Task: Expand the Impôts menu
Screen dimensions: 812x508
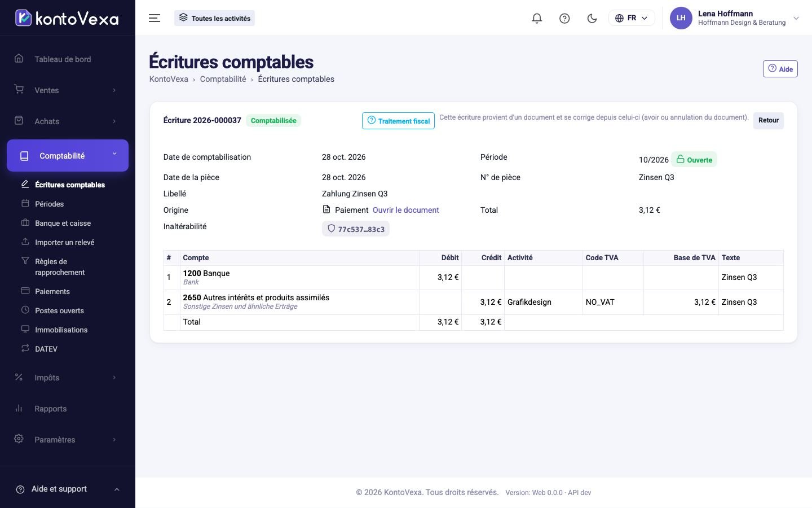Action: [x=68, y=378]
